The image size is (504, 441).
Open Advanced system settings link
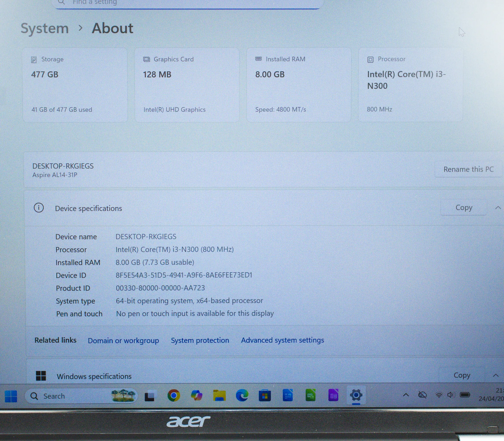coord(282,340)
